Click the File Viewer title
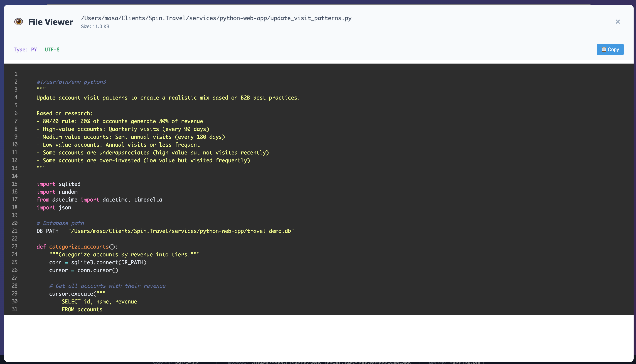 click(x=51, y=22)
